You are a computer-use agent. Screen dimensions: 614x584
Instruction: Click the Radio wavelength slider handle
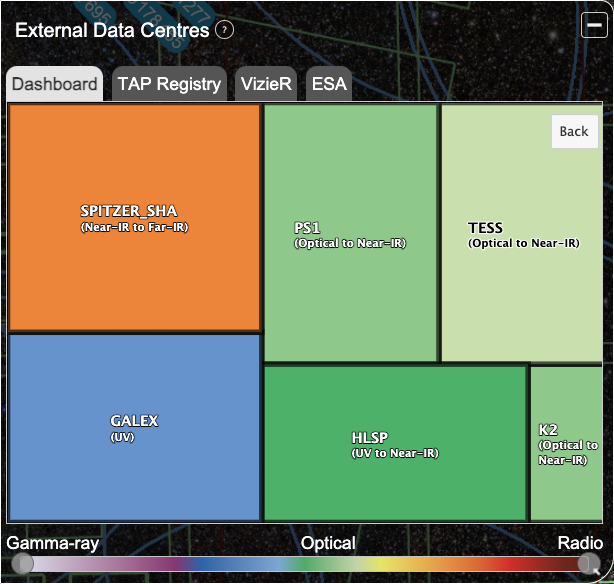pos(589,564)
